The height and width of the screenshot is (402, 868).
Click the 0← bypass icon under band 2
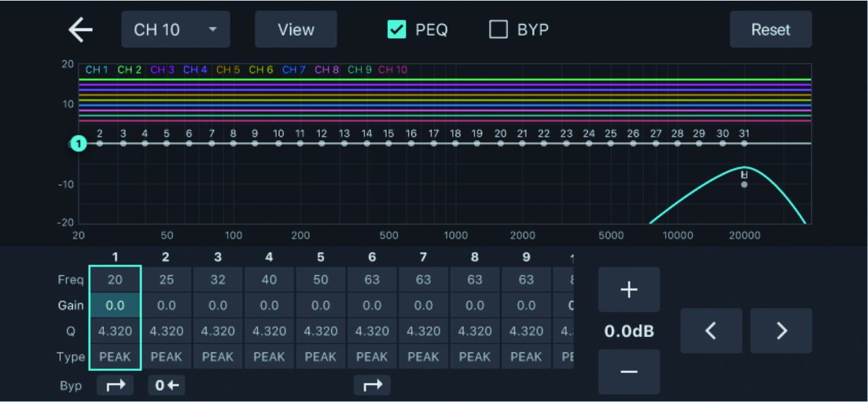(166, 386)
